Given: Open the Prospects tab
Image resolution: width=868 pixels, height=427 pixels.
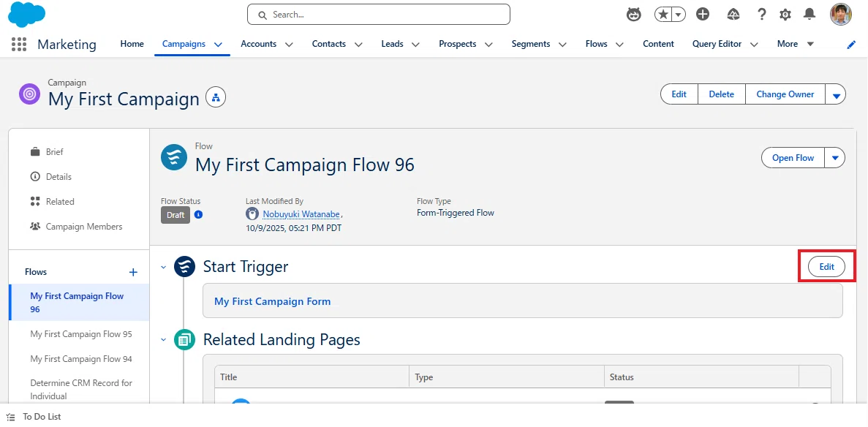Looking at the screenshot, I should point(457,44).
